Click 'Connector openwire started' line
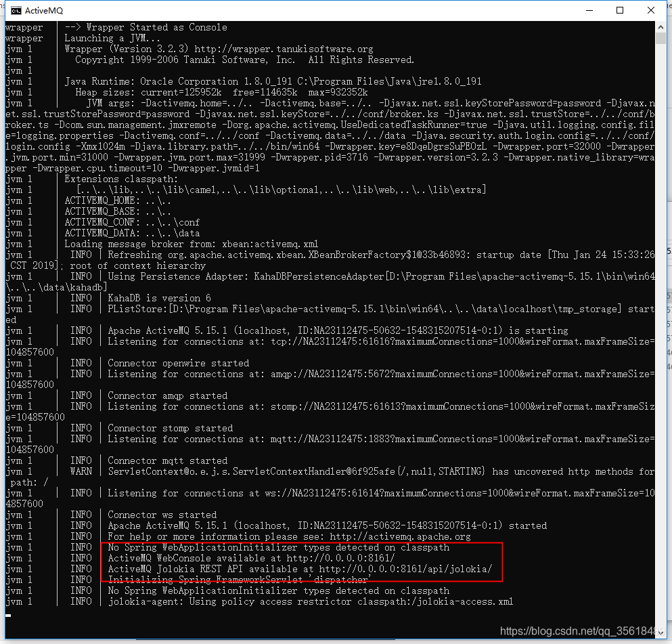This screenshot has width=672, height=644. tap(178, 363)
